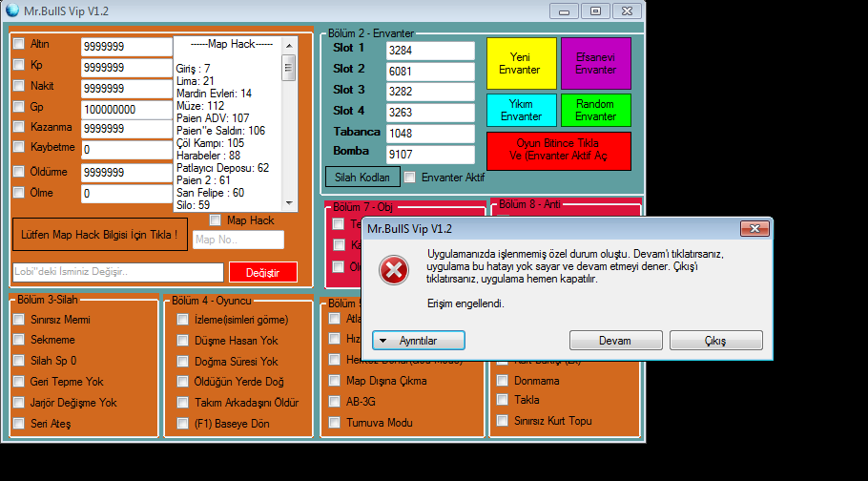Check the Nakit option
Image resolution: width=868 pixels, height=481 pixels.
(19, 86)
